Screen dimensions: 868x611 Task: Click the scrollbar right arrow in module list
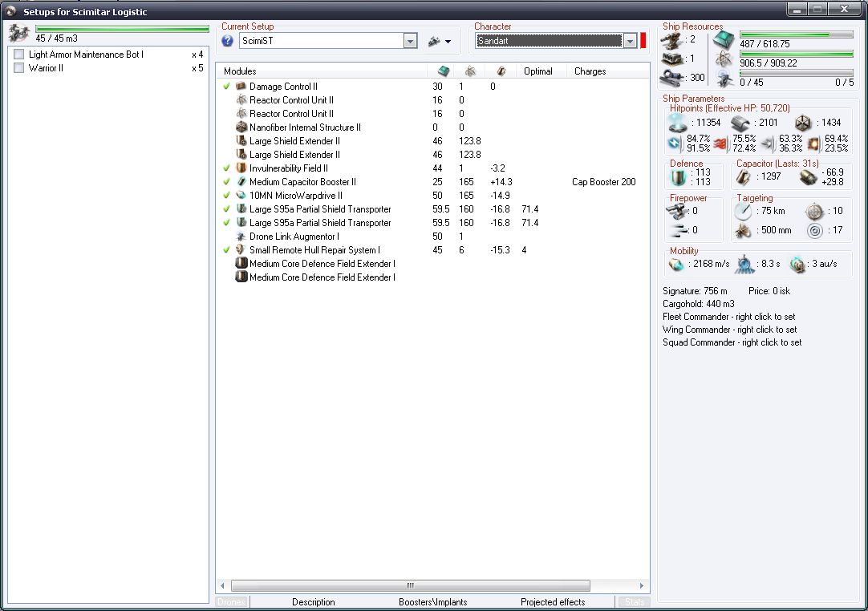pos(642,585)
